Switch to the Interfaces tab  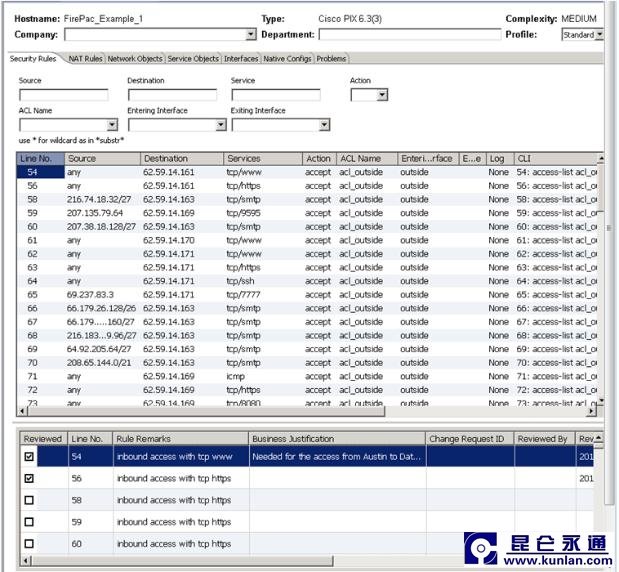point(241,59)
